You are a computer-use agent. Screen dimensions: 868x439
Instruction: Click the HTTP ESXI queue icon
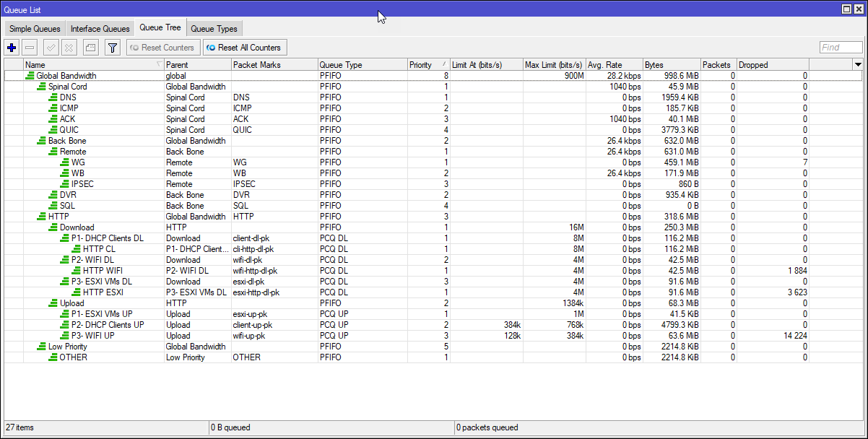[x=76, y=292]
